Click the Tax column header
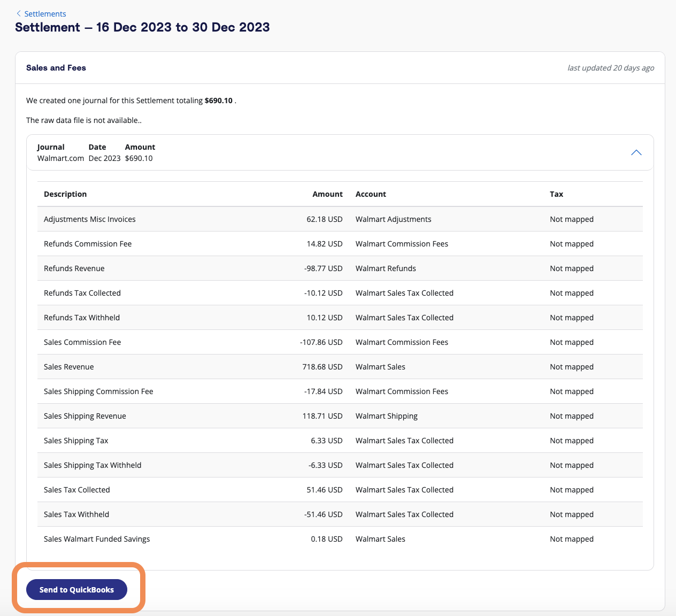 click(x=556, y=194)
